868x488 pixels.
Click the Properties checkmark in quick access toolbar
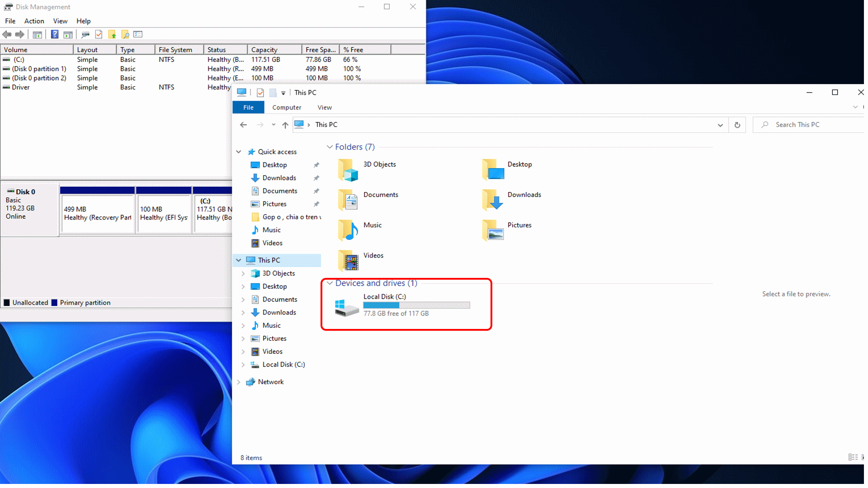coord(260,93)
